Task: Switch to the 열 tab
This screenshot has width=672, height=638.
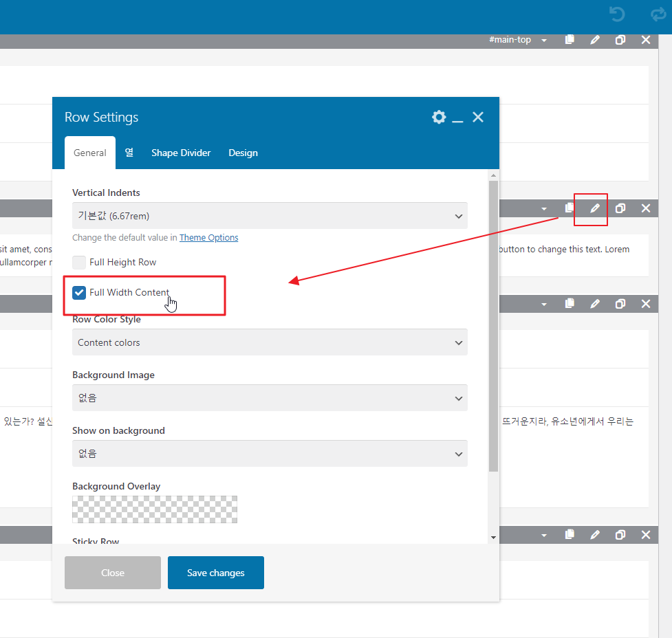Action: pyautogui.click(x=129, y=153)
